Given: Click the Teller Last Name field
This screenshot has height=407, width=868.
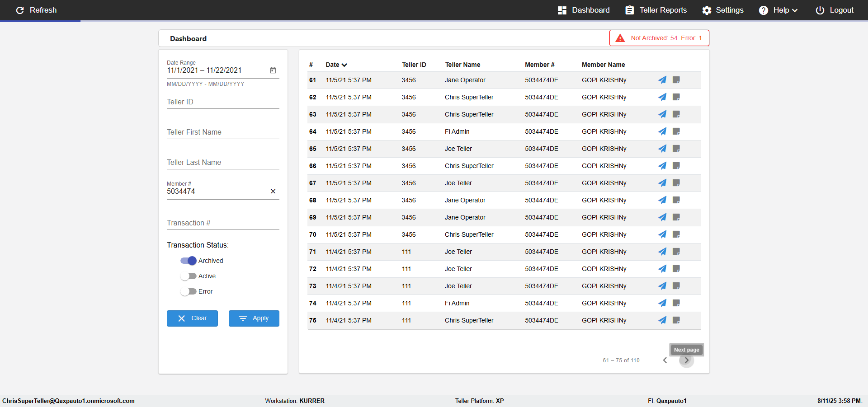Looking at the screenshot, I should click(223, 162).
